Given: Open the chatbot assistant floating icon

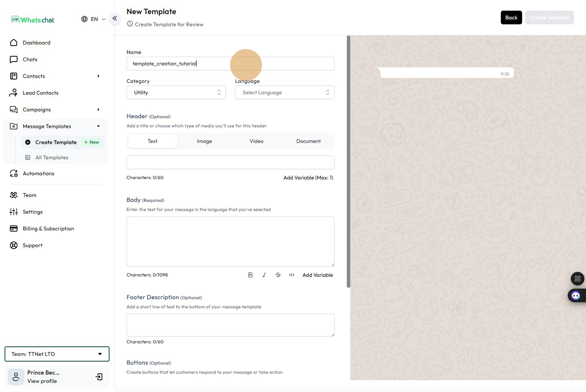Looking at the screenshot, I should (x=576, y=296).
